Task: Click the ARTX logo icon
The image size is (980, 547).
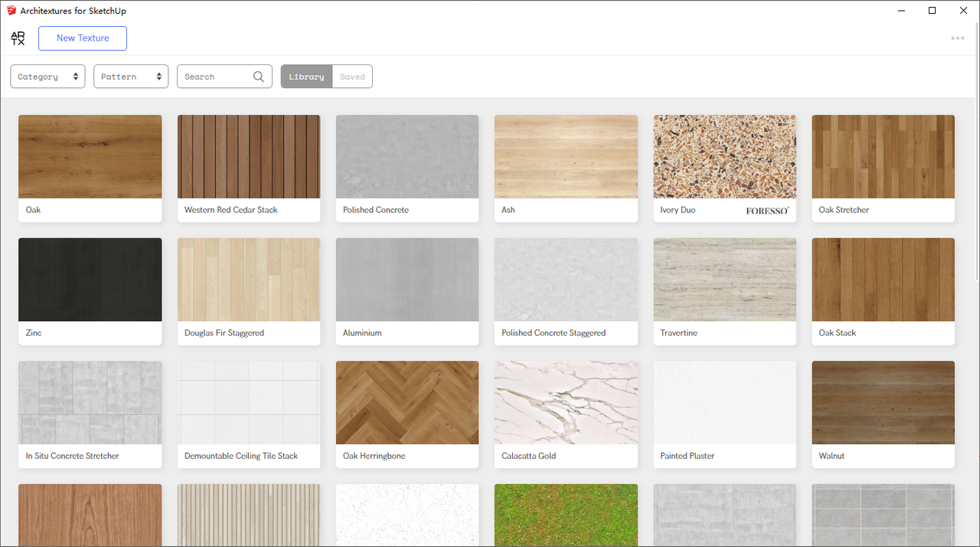Action: point(18,38)
